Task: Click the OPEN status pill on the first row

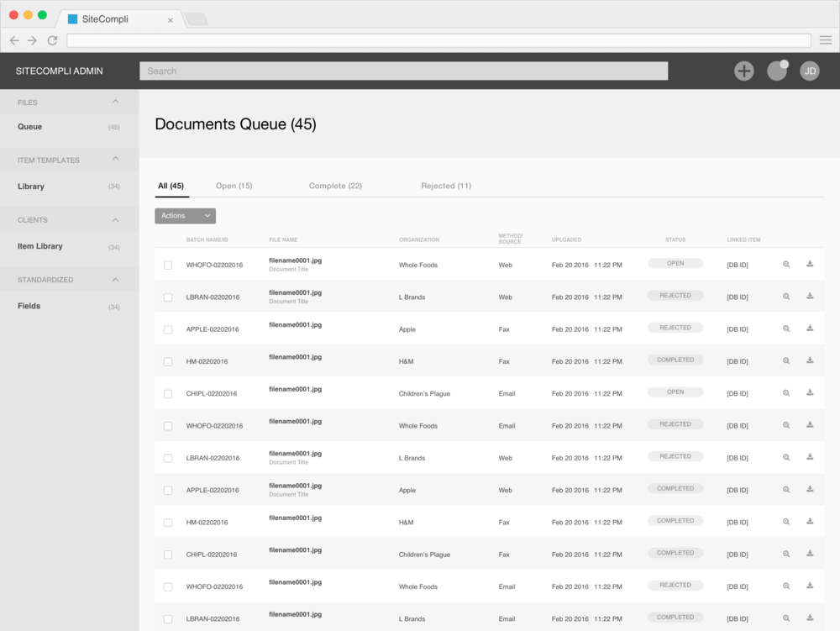Action: coord(675,263)
